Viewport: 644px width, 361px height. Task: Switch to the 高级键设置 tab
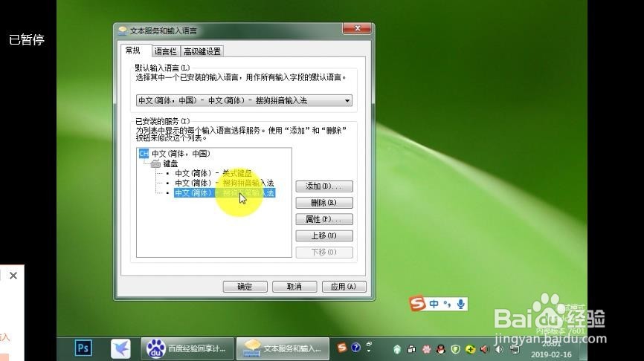pyautogui.click(x=202, y=51)
